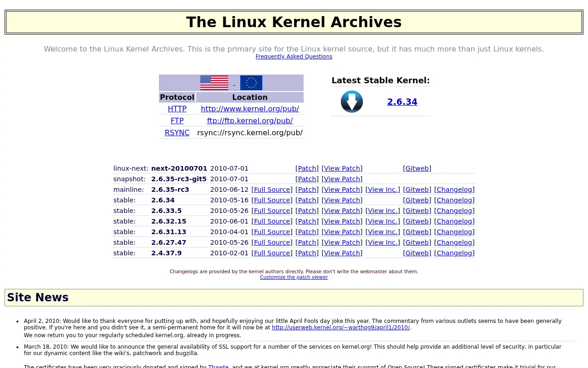
Task: Click the blue download arrow icon
Action: (352, 102)
